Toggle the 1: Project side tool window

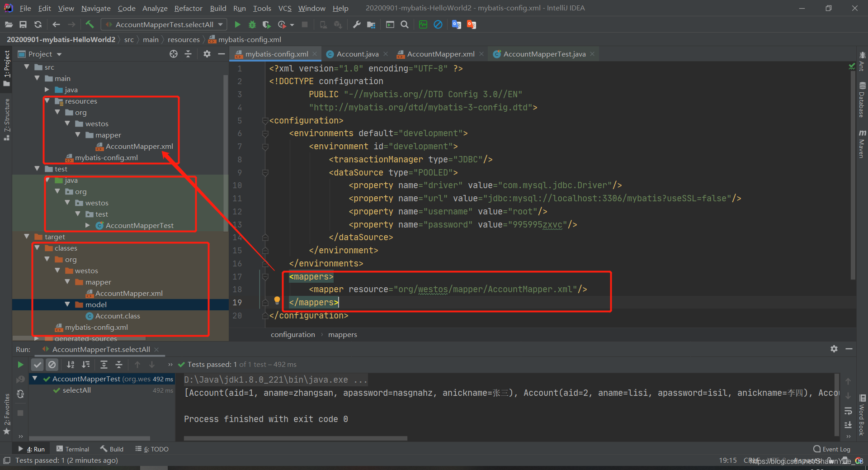(x=6, y=68)
